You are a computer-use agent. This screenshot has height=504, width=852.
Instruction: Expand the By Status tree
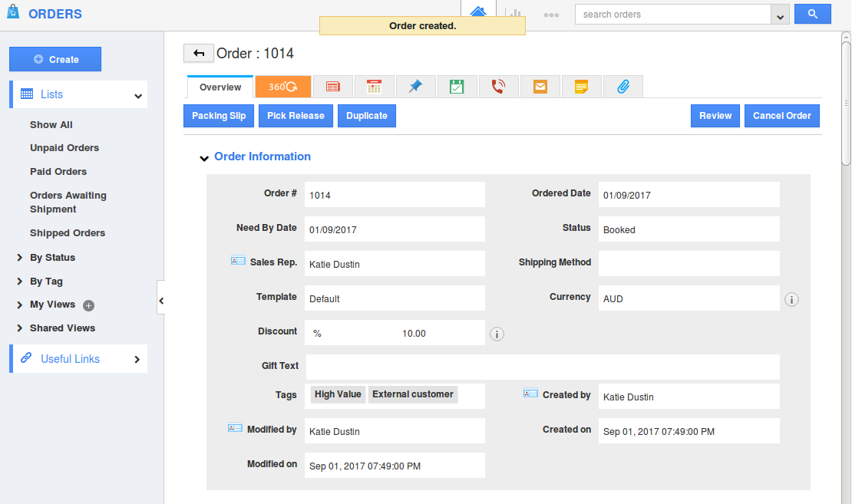(x=20, y=258)
